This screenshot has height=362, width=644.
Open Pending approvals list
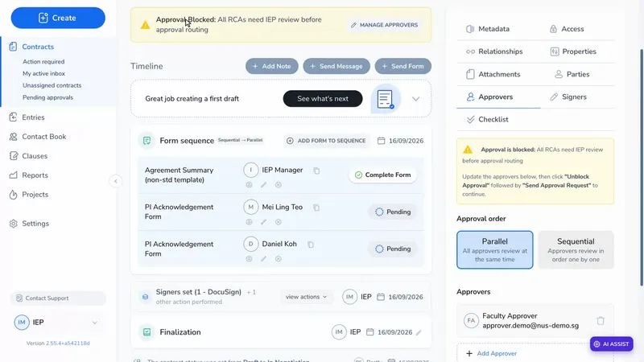click(47, 97)
